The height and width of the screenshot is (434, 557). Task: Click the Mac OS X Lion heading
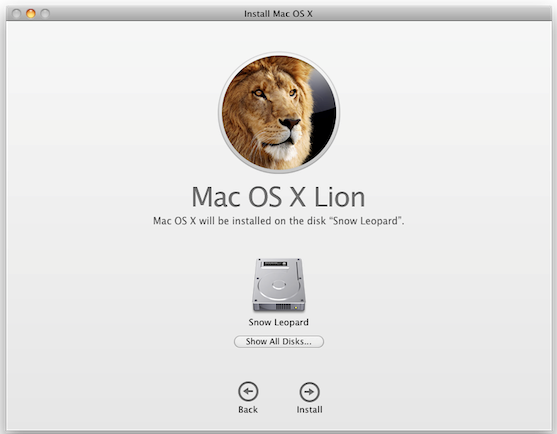(x=278, y=197)
